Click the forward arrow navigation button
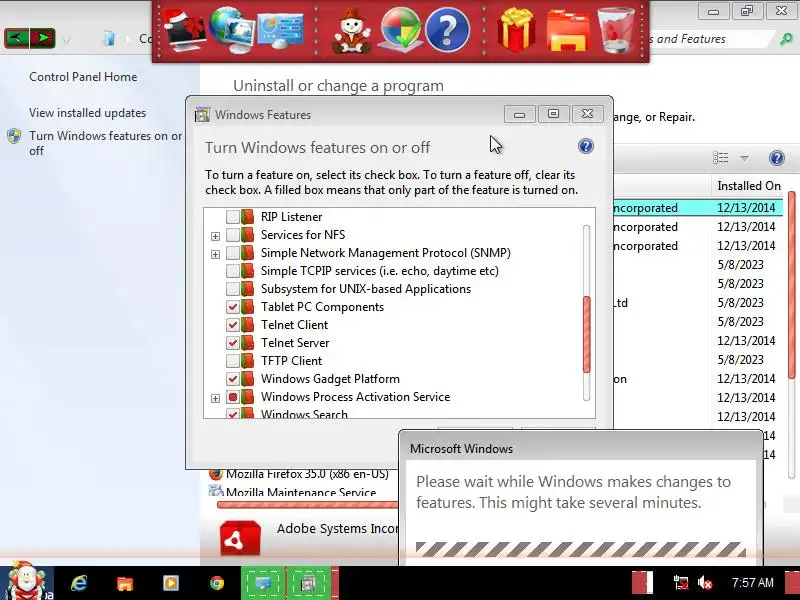The image size is (800, 600). click(x=43, y=38)
